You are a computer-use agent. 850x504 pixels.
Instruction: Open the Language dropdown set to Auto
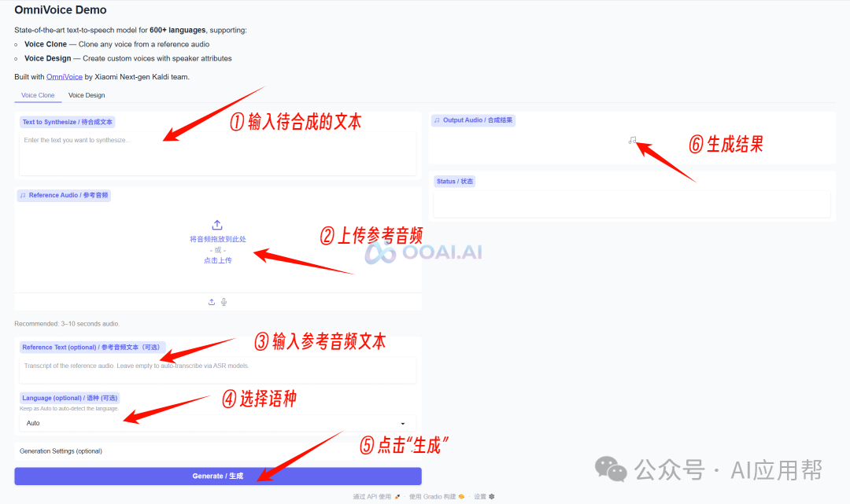(x=217, y=423)
